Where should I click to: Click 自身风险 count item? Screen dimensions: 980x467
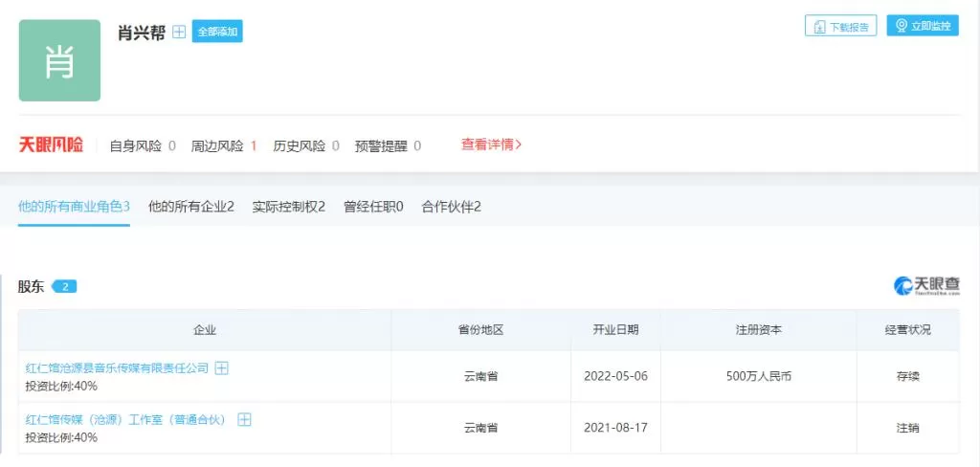pos(143,146)
